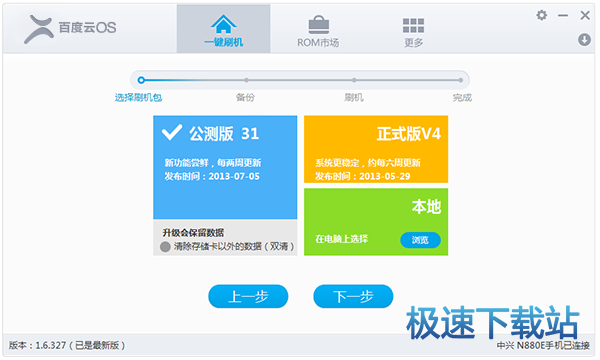Viewport: 600px width, 360px height.
Task: Click the 完成 step label
Action: pyautogui.click(x=462, y=98)
